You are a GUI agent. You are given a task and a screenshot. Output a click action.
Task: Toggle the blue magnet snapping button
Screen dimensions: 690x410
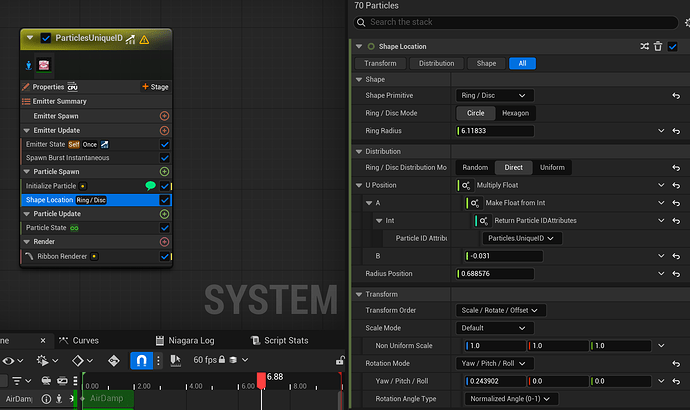(142, 360)
